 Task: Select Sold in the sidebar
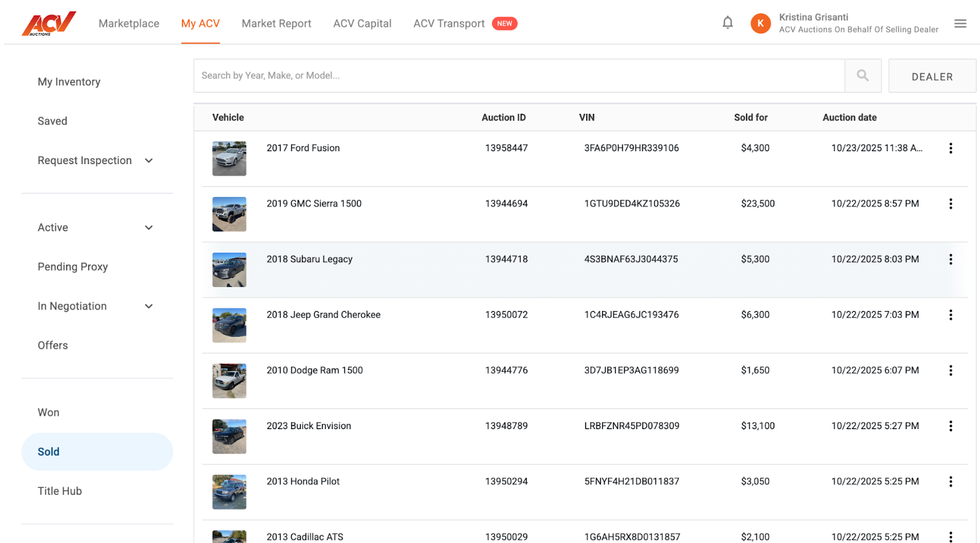coord(97,452)
